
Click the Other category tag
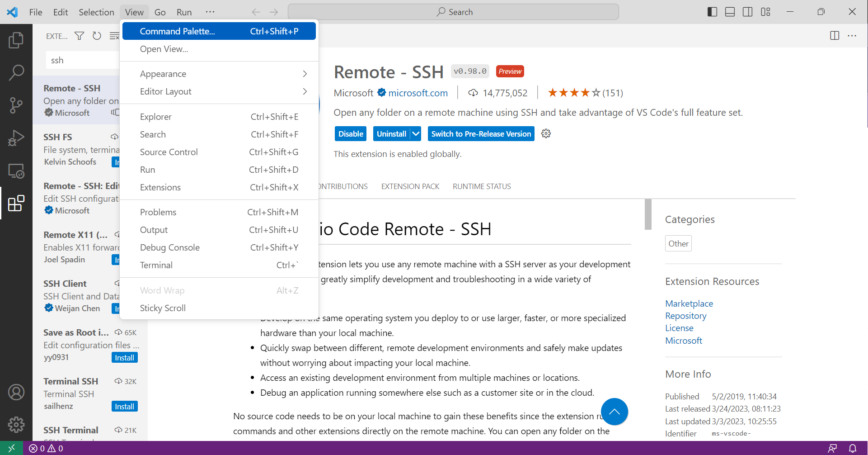coord(678,243)
